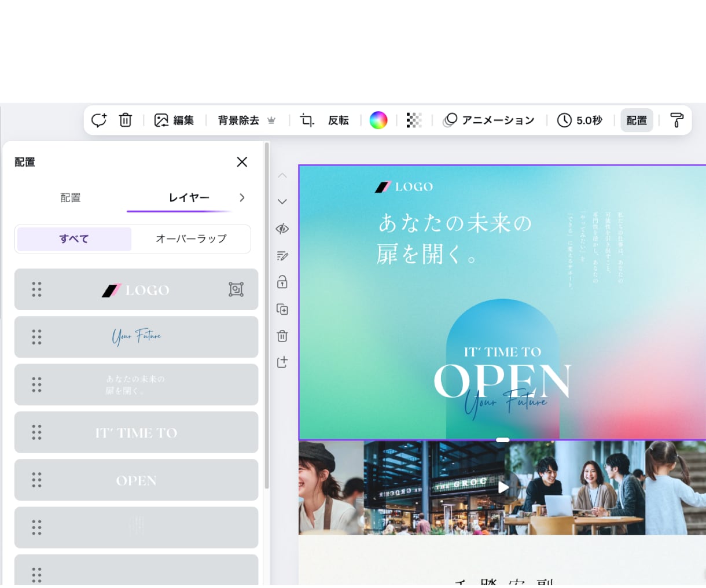Screen dimensions: 706x588
Task: Click the laughing woman with cap photo
Action: pos(331,487)
